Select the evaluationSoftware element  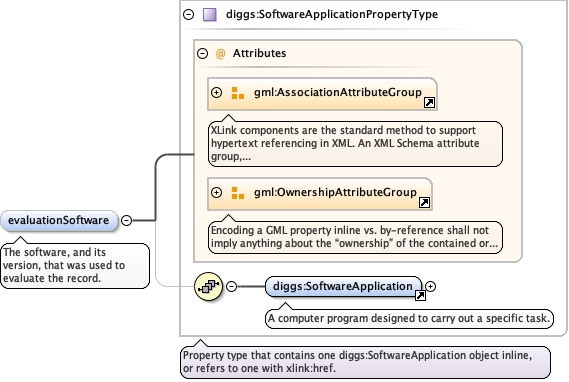[x=59, y=221]
